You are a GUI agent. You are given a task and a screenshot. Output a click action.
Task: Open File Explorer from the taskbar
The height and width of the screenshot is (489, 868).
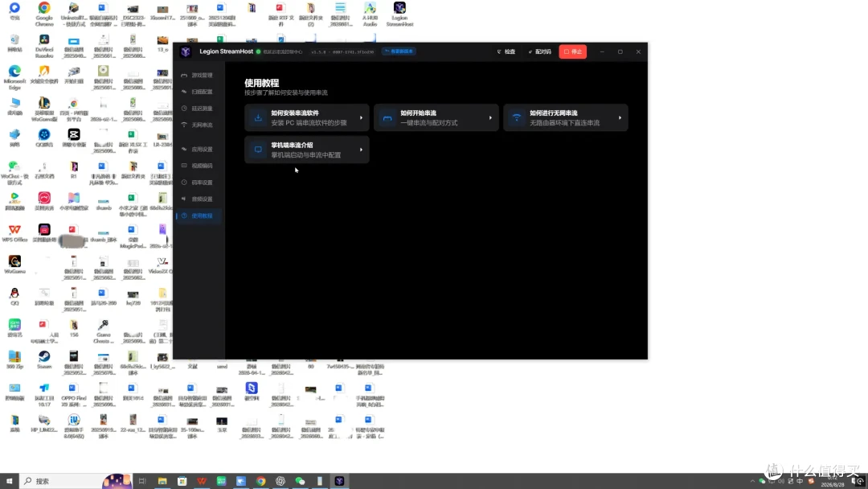click(162, 481)
